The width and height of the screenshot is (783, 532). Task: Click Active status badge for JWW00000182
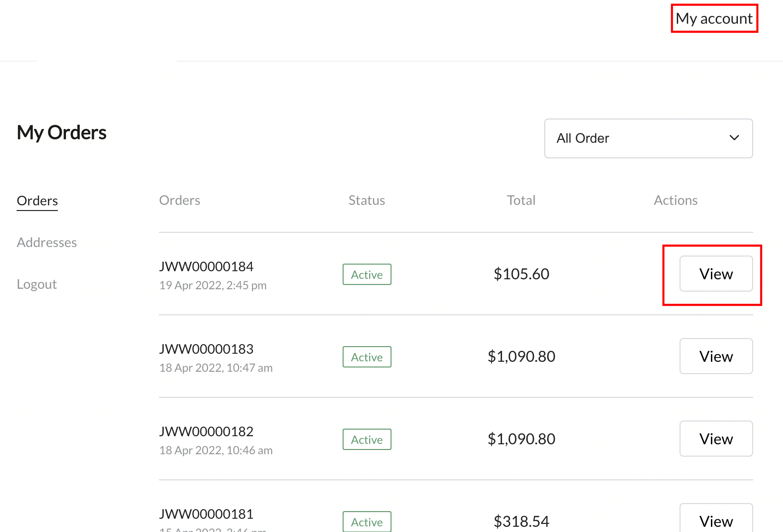(x=367, y=440)
